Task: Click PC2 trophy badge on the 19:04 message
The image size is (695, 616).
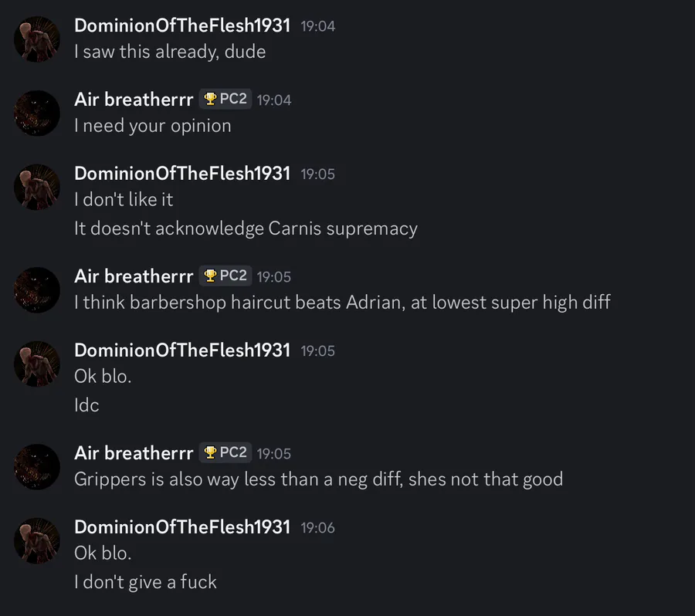Action: pyautogui.click(x=225, y=99)
